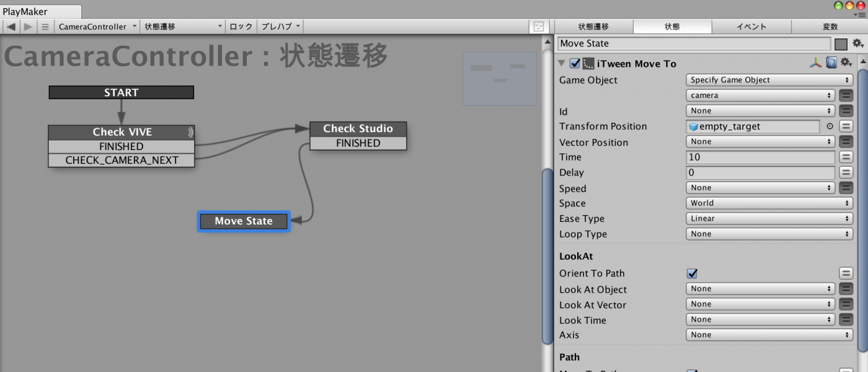868x372 pixels.
Task: Uncheck Orient To Path checkbox
Action: [693, 273]
